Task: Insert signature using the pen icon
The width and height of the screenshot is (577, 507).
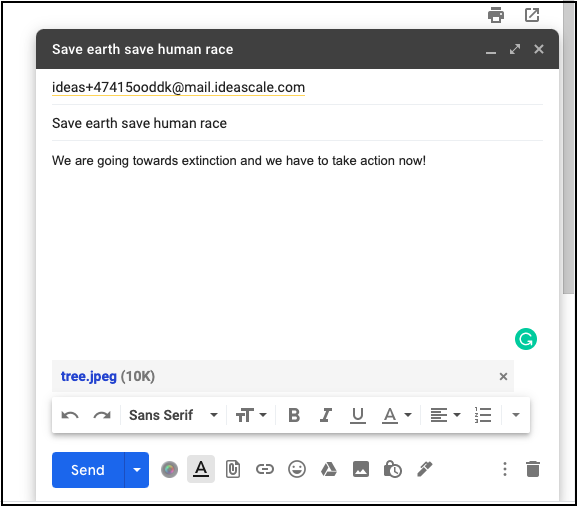Action: 424,469
